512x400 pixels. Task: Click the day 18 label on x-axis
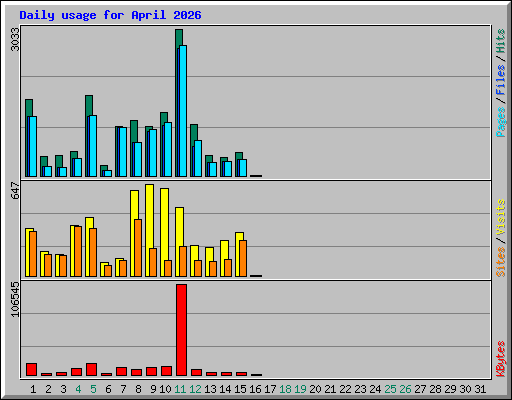point(285,389)
